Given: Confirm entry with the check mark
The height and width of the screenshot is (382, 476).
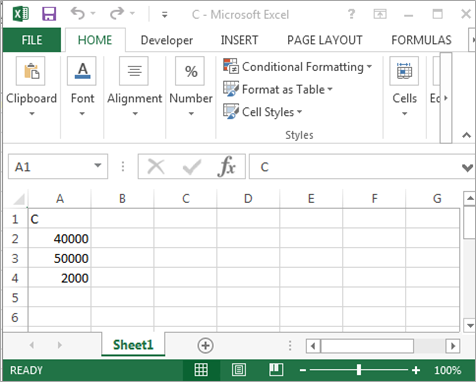Looking at the screenshot, I should (192, 166).
